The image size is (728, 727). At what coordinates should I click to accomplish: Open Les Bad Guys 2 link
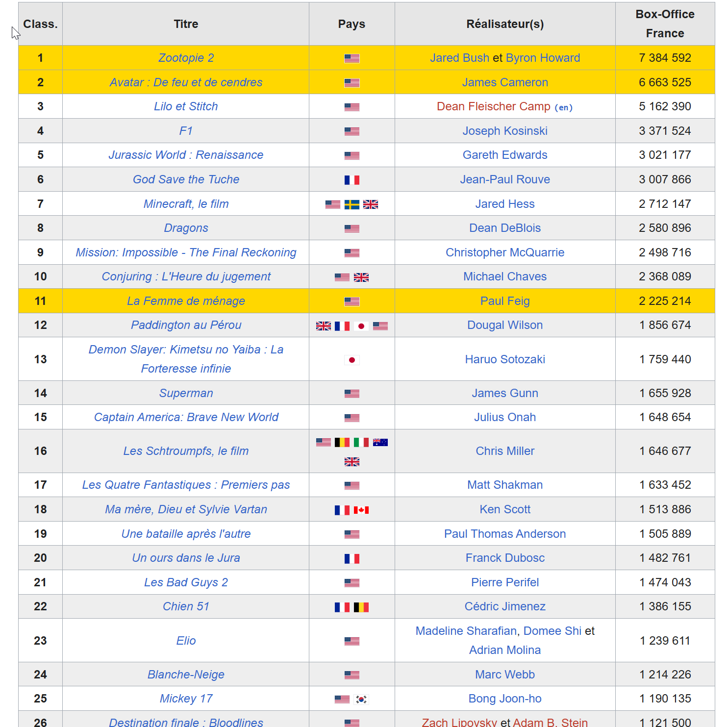pyautogui.click(x=186, y=582)
